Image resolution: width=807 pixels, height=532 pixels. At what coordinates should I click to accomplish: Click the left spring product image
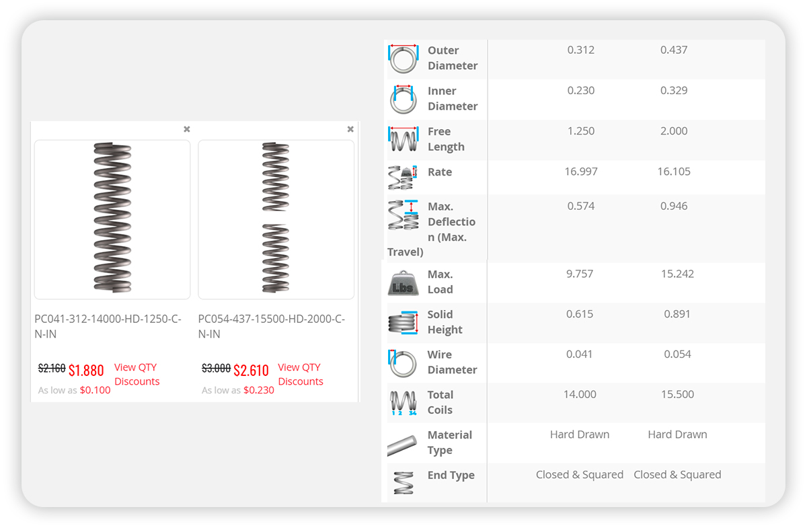(x=112, y=218)
